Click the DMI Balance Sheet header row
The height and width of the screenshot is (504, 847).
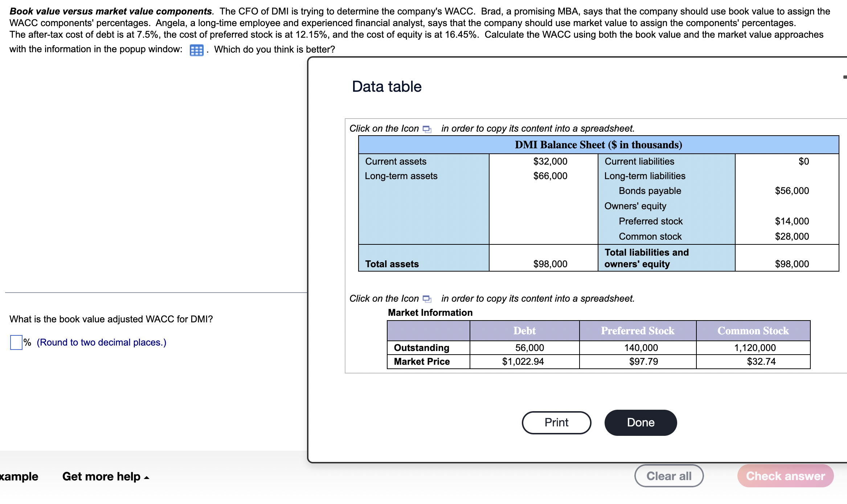click(x=598, y=145)
